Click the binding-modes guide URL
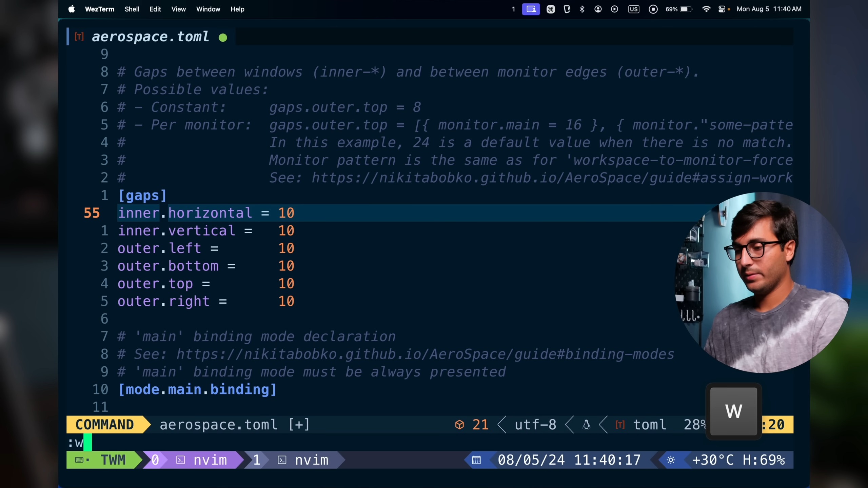Viewport: 868px width, 488px height. click(x=425, y=354)
